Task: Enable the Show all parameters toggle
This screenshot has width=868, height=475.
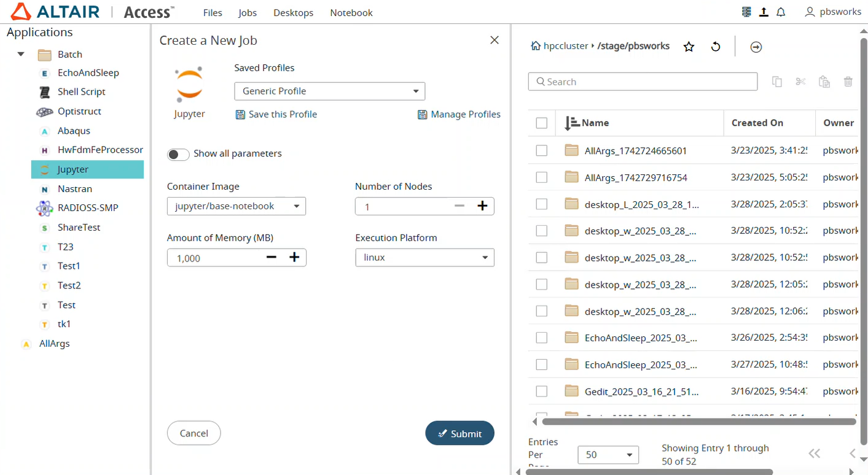Action: 178,154
